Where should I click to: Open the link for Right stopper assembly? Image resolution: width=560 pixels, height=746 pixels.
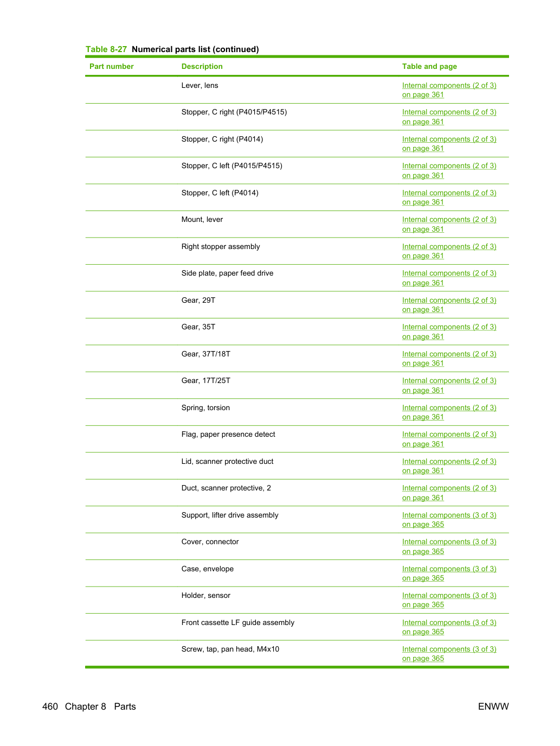point(449,251)
